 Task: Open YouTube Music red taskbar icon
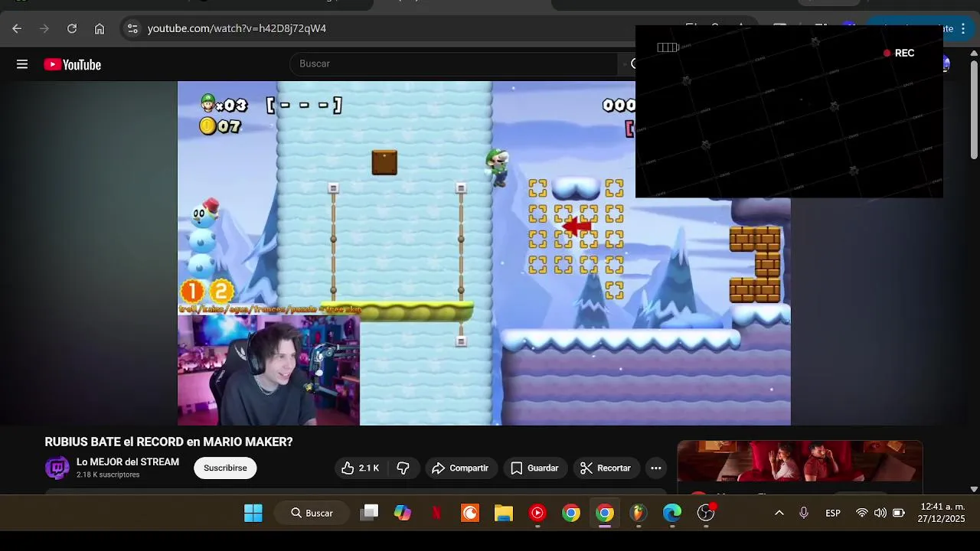point(537,513)
